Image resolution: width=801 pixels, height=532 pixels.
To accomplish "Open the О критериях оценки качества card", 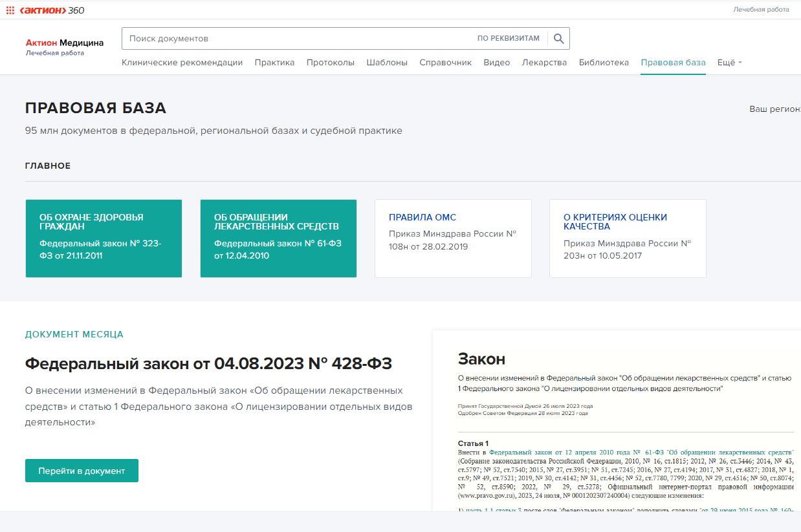I will 628,238.
